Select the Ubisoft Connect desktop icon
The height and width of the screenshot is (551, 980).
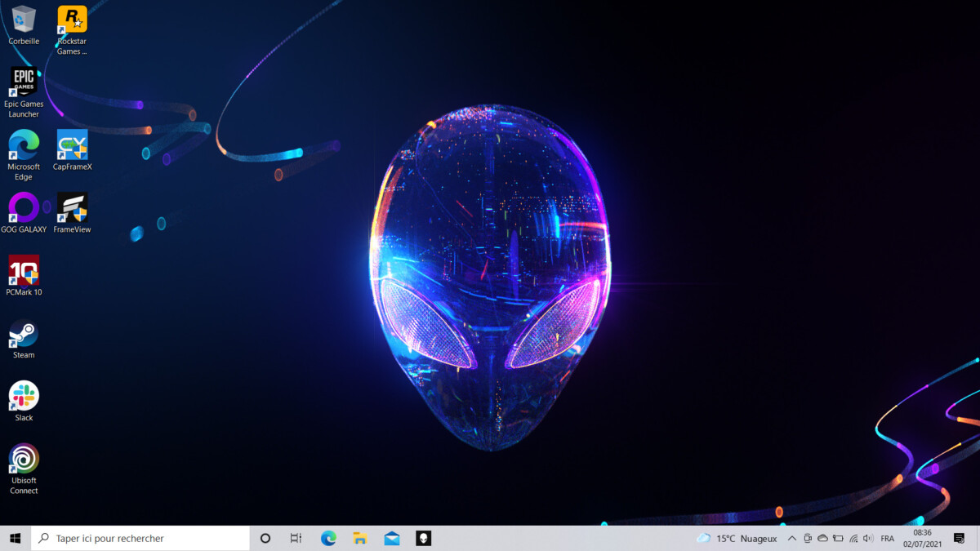click(24, 460)
